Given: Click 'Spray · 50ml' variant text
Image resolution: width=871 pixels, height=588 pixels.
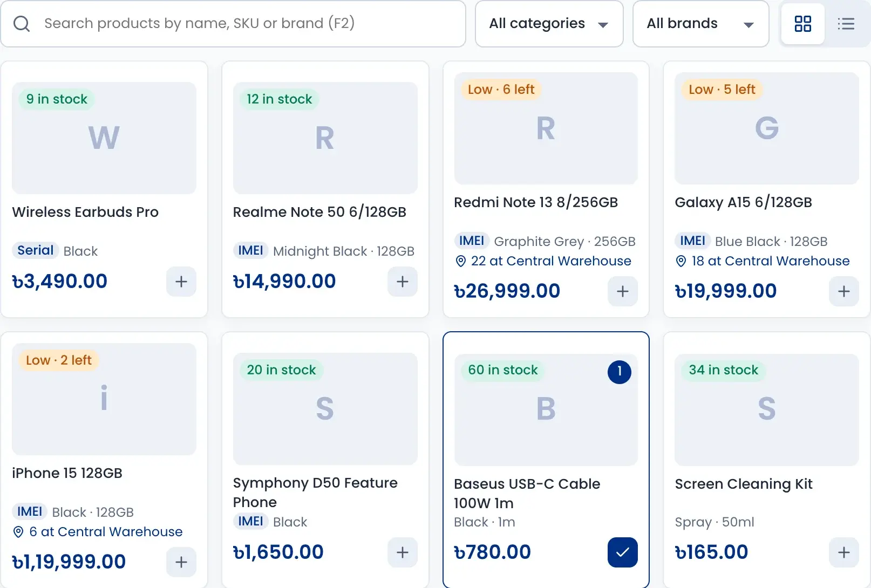Looking at the screenshot, I should (x=715, y=522).
